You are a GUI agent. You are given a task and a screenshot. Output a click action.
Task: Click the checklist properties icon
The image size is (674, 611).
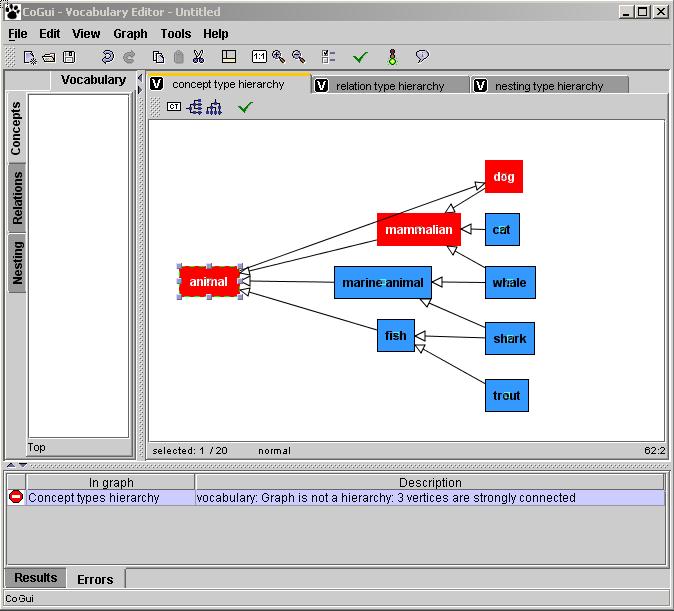point(328,57)
